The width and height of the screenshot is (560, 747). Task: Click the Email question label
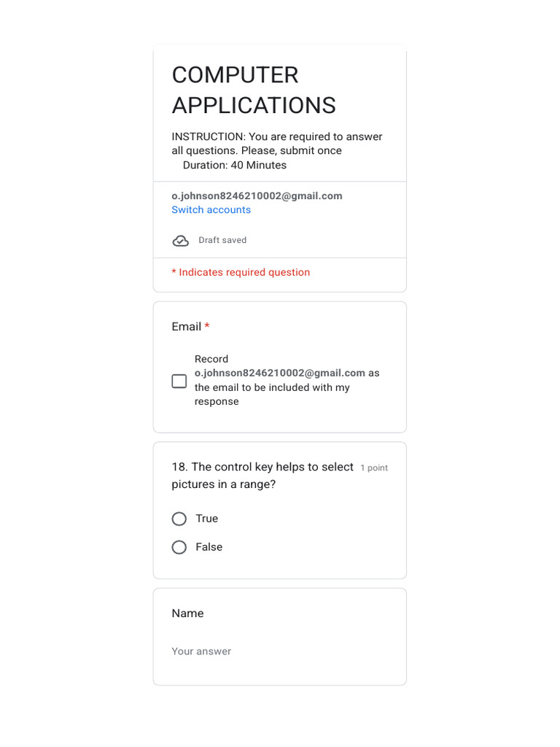(186, 327)
